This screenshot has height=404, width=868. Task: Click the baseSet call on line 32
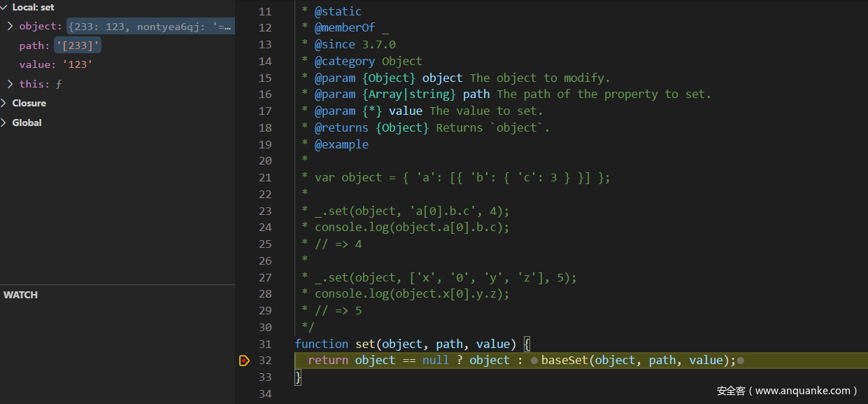pos(564,361)
